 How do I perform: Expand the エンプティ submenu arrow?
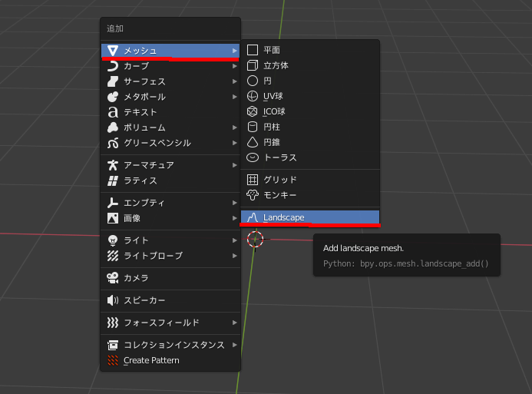pyautogui.click(x=234, y=203)
